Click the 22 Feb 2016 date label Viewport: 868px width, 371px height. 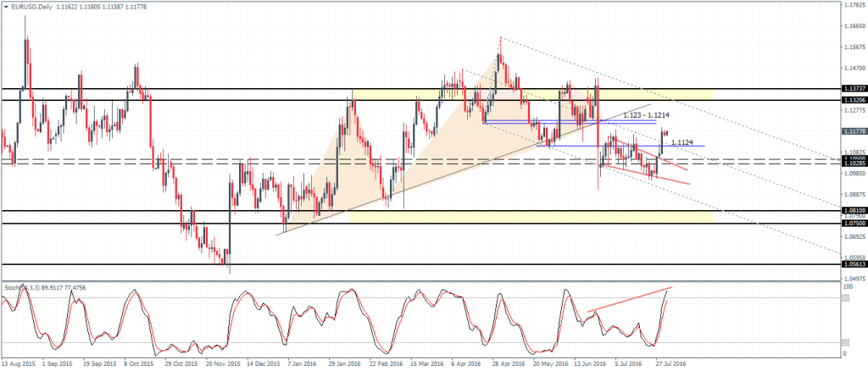click(x=385, y=364)
